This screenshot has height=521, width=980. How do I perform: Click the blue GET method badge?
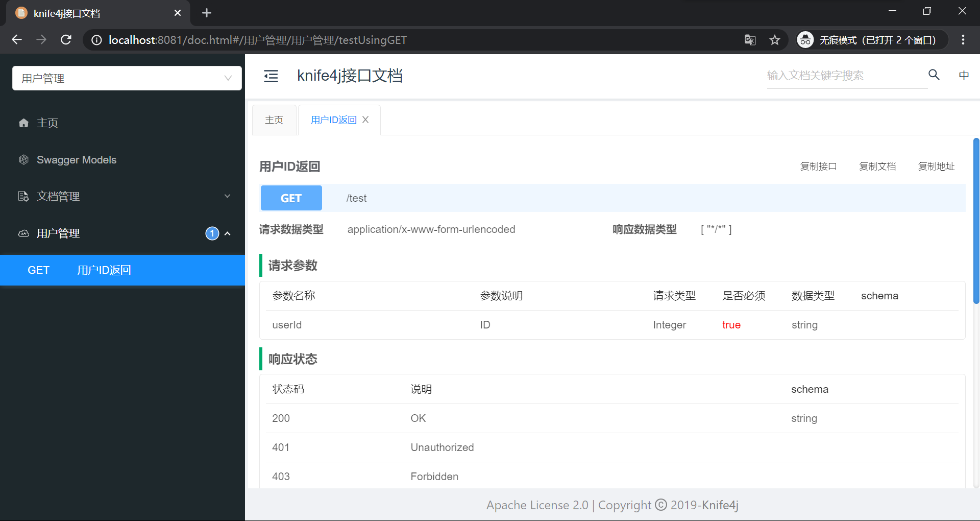pyautogui.click(x=291, y=198)
